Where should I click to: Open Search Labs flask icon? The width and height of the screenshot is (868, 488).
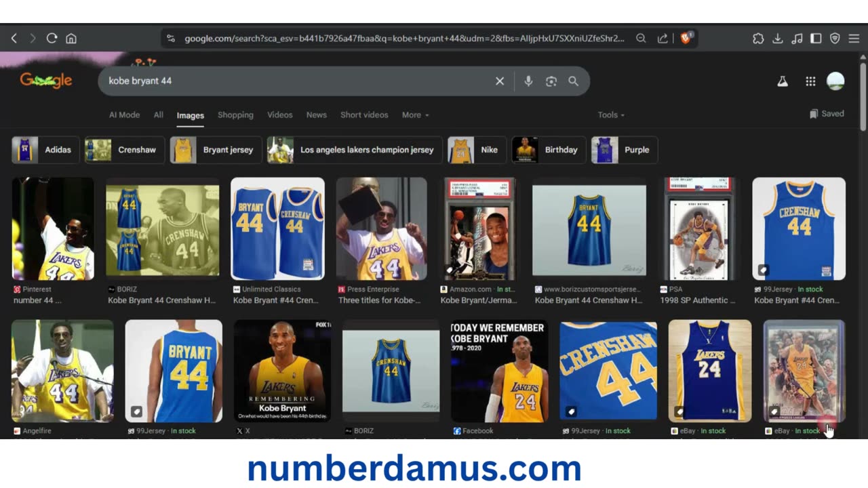click(x=783, y=81)
